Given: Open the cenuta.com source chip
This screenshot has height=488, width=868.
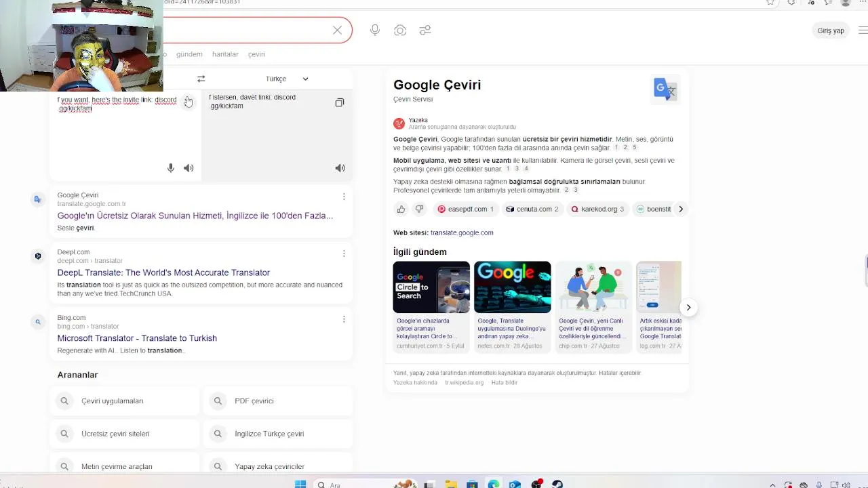Looking at the screenshot, I should (x=532, y=209).
